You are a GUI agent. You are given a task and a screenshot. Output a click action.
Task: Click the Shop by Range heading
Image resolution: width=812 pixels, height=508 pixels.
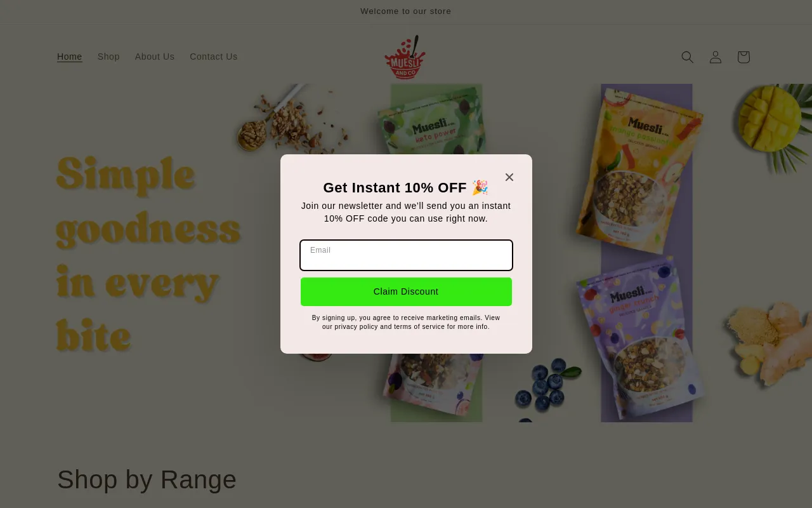click(147, 479)
